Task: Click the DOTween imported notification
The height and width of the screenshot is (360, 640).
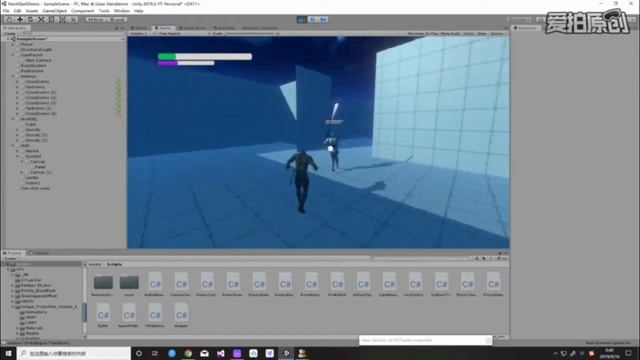Action: point(425,340)
